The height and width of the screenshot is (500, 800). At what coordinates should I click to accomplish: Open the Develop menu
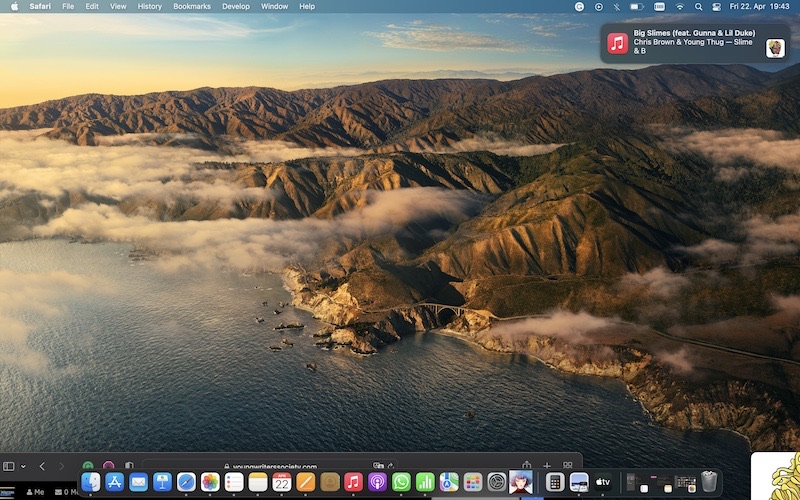point(236,7)
